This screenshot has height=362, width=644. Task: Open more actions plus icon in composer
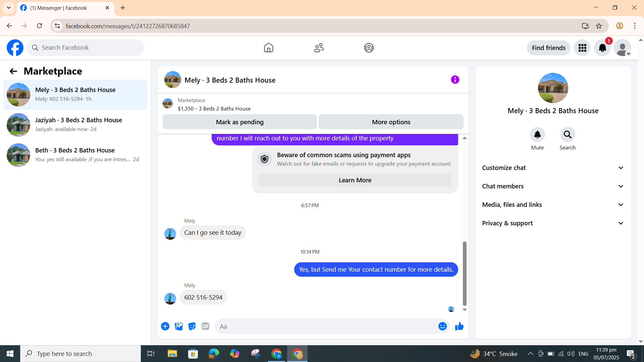pos(165,326)
